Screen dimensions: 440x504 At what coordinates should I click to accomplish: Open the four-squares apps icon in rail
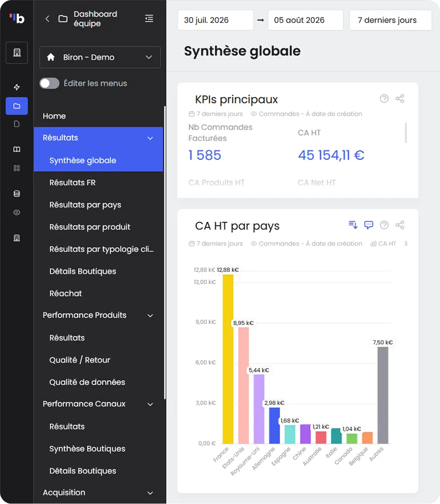[x=17, y=168]
